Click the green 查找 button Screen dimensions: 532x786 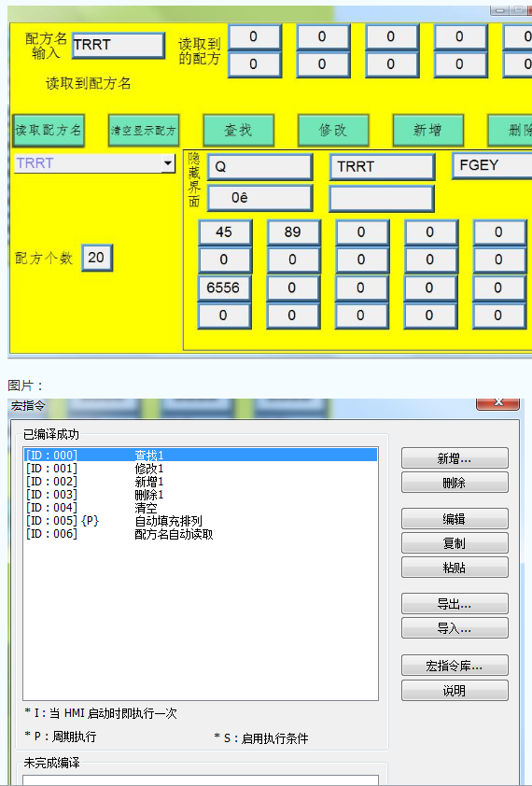click(238, 131)
